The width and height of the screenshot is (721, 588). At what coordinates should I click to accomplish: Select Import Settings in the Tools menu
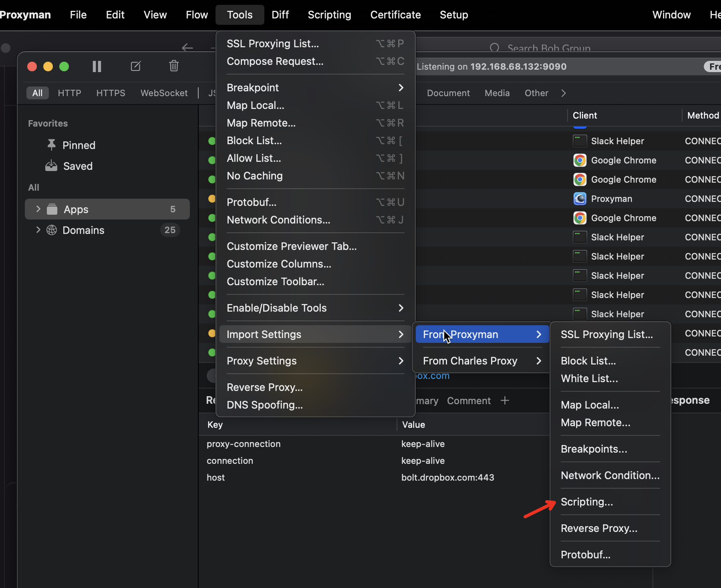(315, 334)
